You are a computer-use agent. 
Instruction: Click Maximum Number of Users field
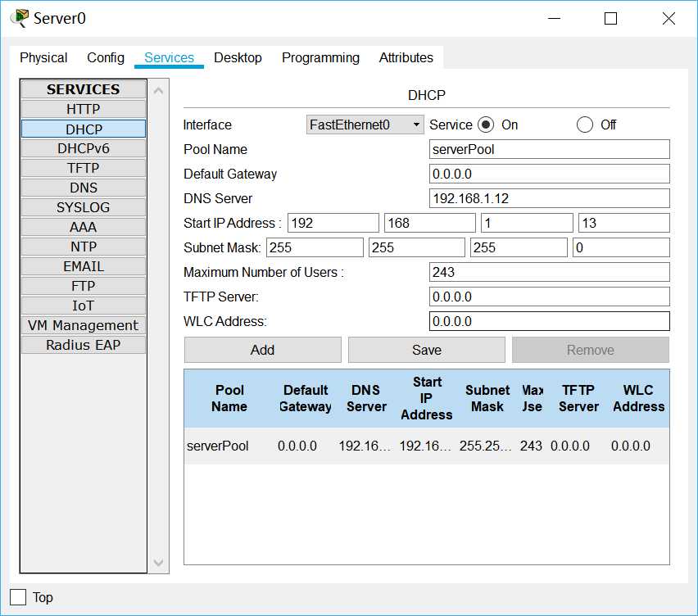(x=550, y=272)
